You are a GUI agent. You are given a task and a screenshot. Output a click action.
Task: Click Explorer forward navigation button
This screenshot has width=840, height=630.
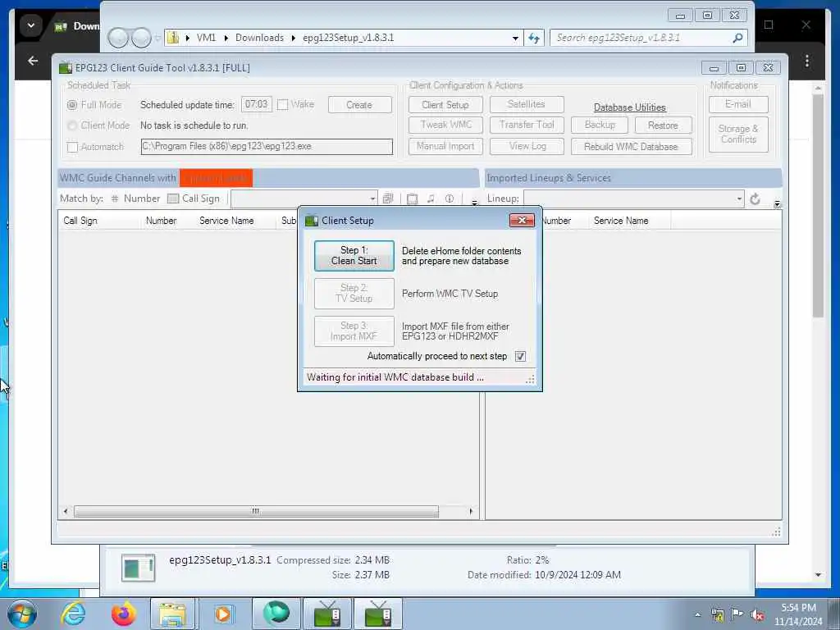coord(141,38)
